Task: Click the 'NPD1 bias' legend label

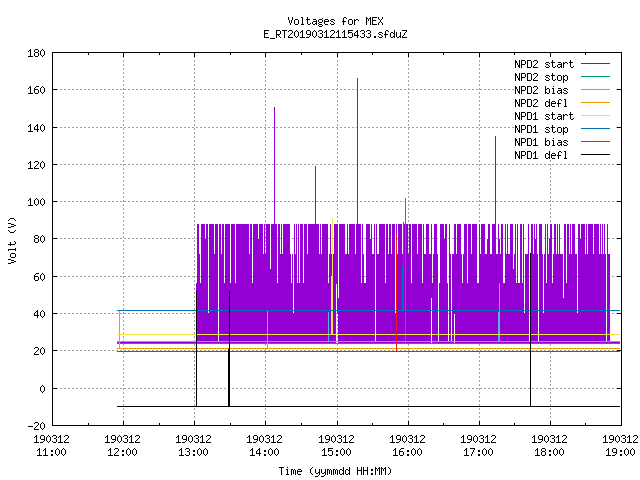Action: (x=541, y=142)
